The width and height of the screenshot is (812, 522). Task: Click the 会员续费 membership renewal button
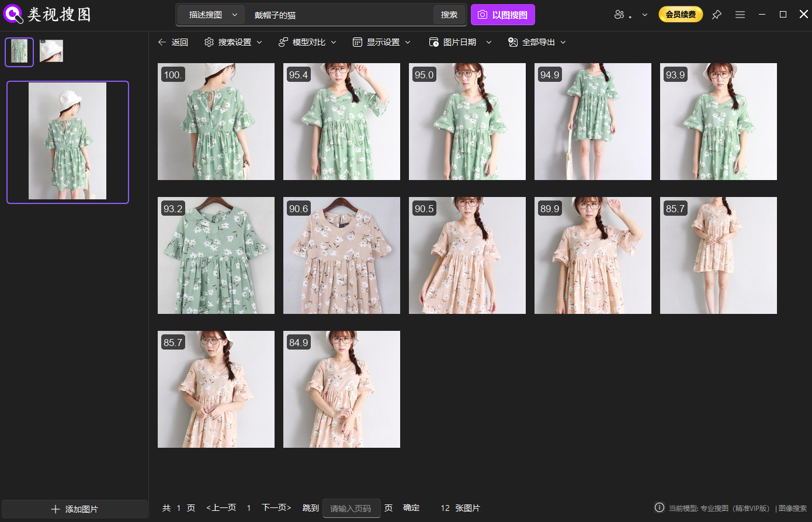click(x=680, y=14)
